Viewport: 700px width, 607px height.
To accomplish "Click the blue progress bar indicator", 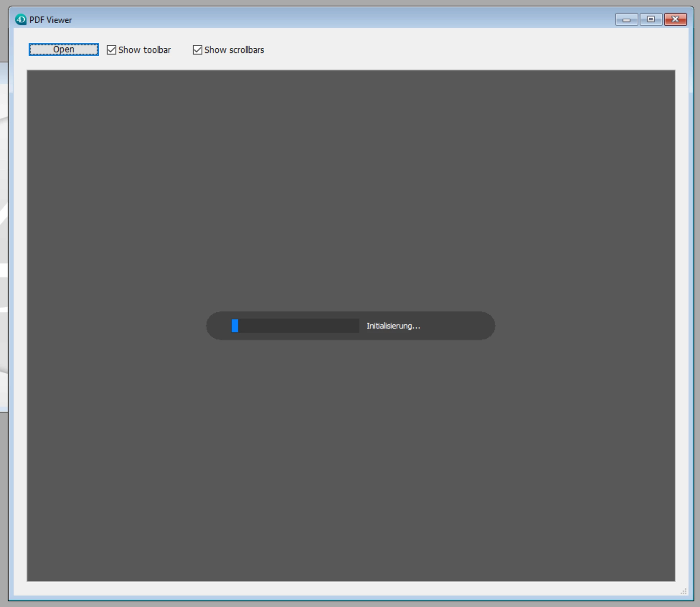I will 235,326.
